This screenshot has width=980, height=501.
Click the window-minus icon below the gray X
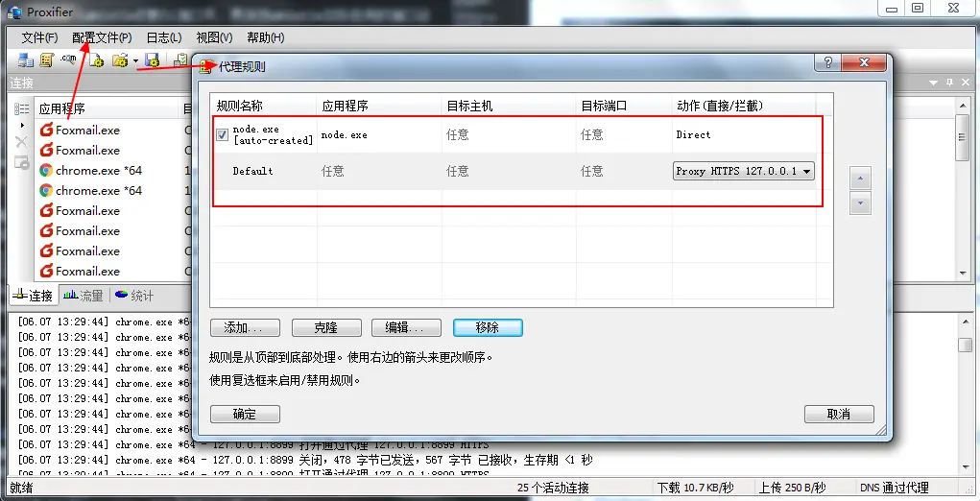tap(22, 162)
